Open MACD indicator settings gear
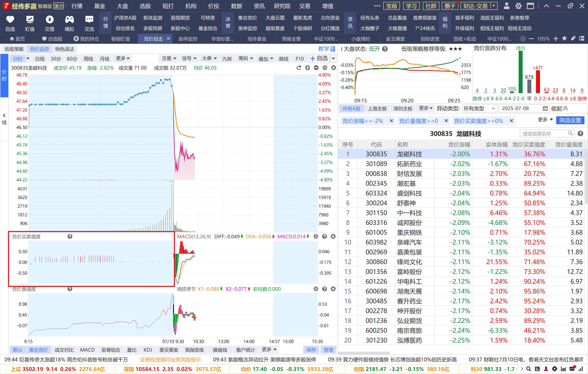Viewport: 588px width, 374px height. coord(316,236)
